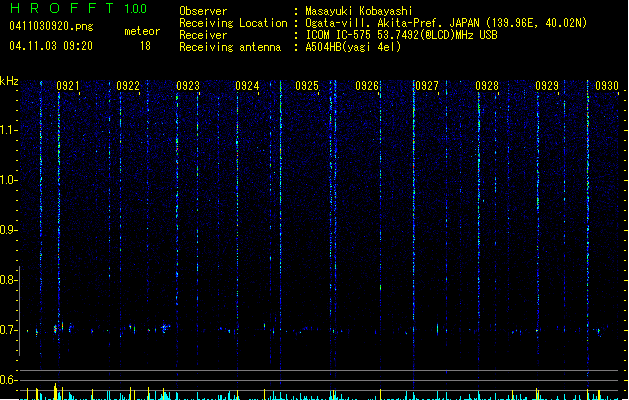629x400 pixels.
Task: Click observer name Masayuki Kobayashi
Action: point(359,11)
